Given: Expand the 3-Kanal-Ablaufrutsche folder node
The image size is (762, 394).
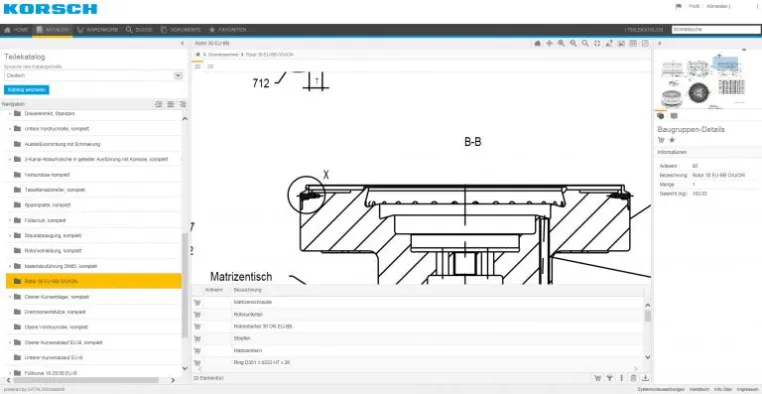Looking at the screenshot, I should (x=10, y=159).
